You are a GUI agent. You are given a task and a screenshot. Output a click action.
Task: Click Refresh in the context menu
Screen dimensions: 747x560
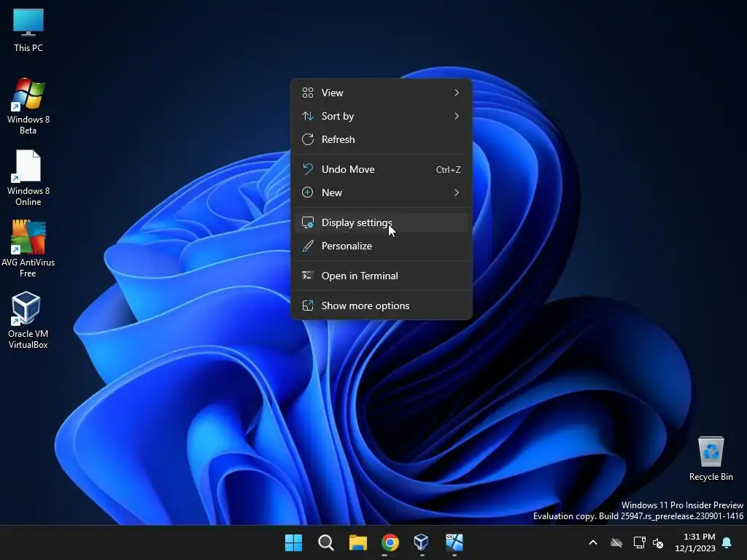point(382,139)
